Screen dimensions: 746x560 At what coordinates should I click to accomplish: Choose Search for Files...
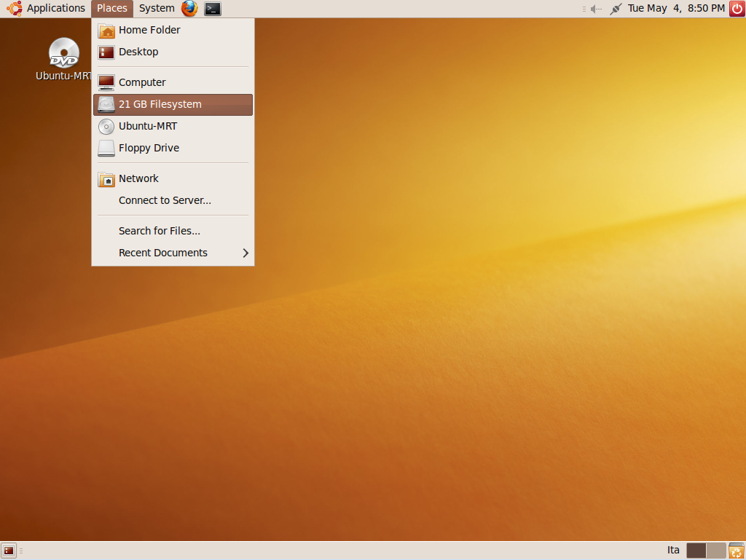173,231
